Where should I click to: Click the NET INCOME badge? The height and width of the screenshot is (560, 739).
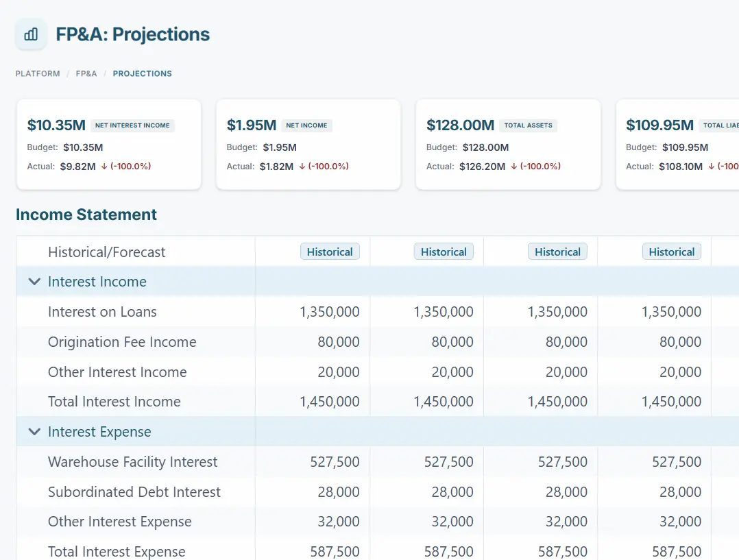point(306,125)
